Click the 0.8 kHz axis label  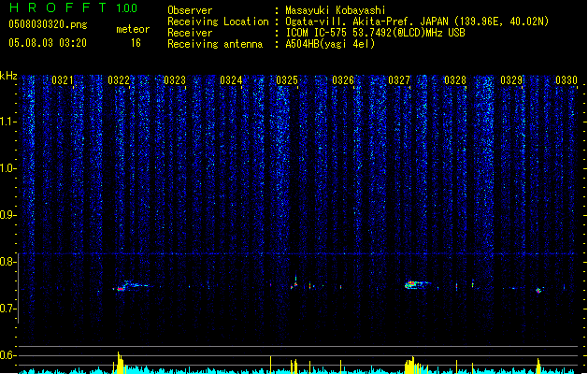pyautogui.click(x=7, y=262)
